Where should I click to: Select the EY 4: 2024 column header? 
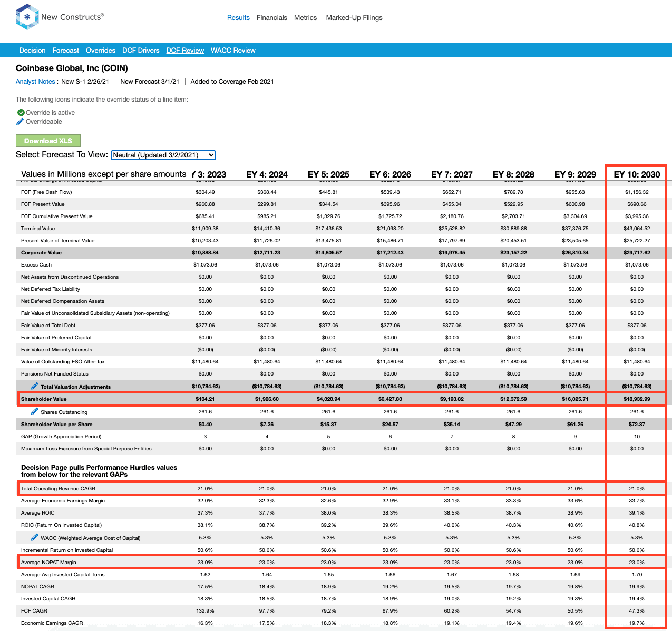pyautogui.click(x=267, y=174)
